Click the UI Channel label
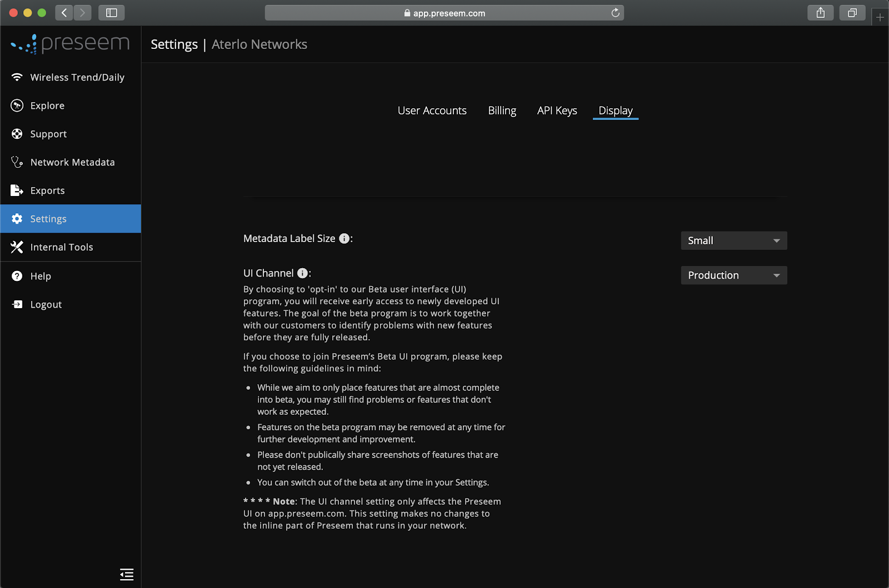The height and width of the screenshot is (588, 889). [268, 273]
